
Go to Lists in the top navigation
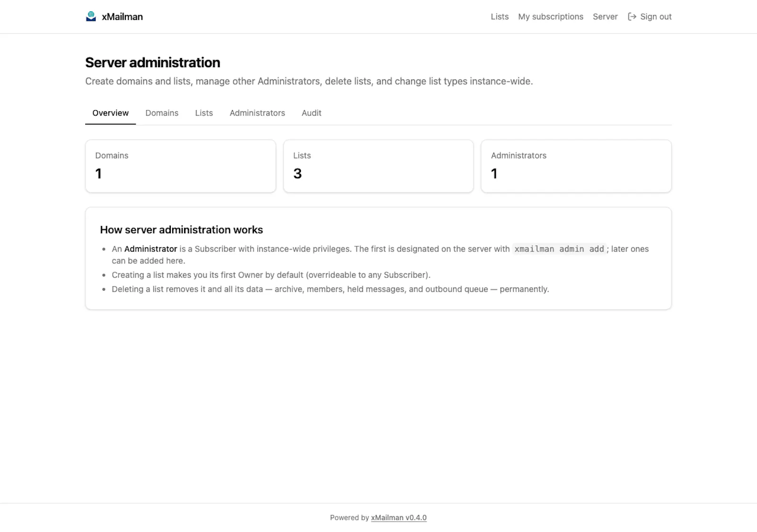(x=500, y=17)
